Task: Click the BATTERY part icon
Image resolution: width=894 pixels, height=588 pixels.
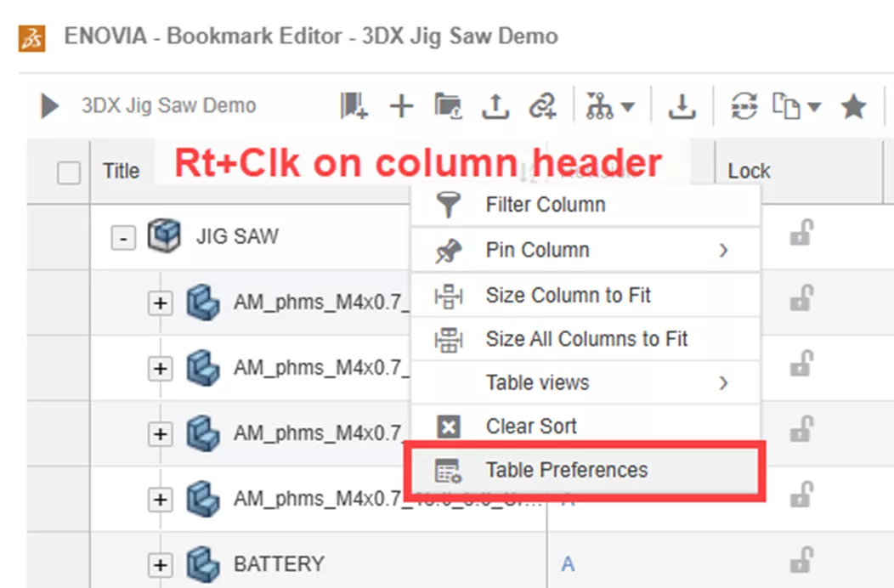Action: [x=203, y=564]
